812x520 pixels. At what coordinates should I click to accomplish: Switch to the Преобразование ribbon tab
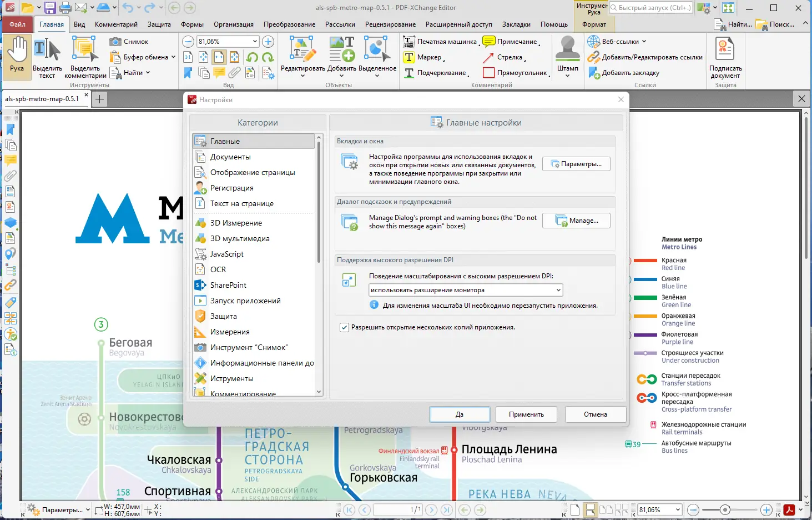(x=289, y=24)
